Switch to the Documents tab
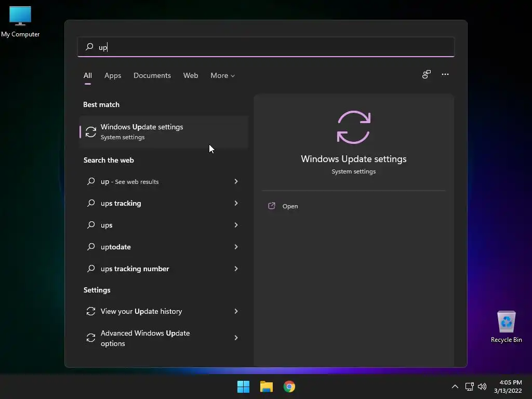Screen dimensions: 532x399 click(152, 76)
